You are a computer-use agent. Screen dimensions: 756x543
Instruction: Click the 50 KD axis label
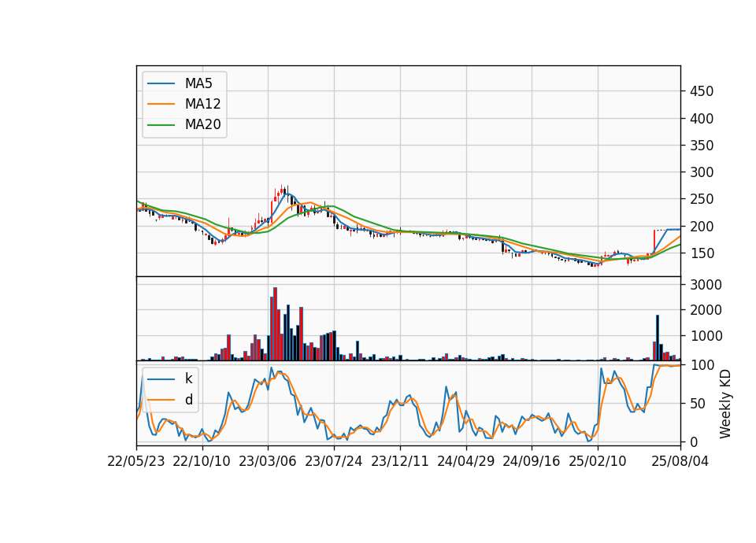point(698,403)
